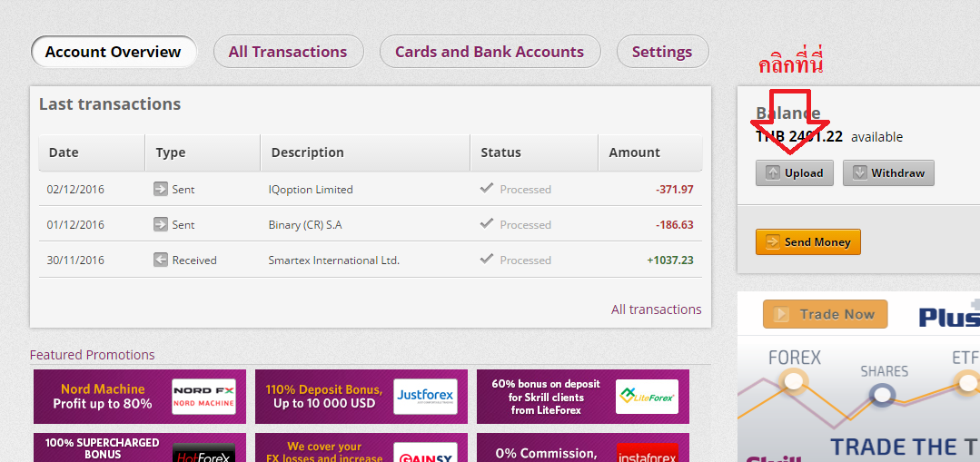
Task: Click the Received arrow icon for Smartex transaction
Action: 161,260
